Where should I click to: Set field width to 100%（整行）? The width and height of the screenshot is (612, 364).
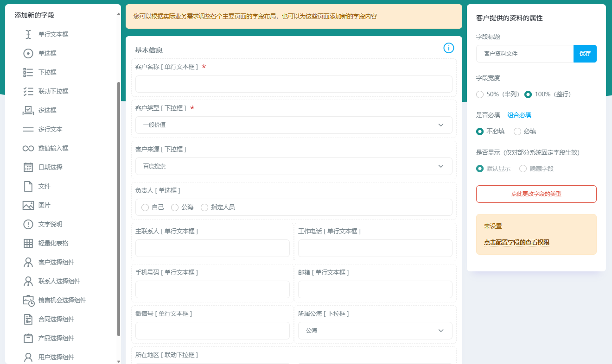(x=528, y=94)
